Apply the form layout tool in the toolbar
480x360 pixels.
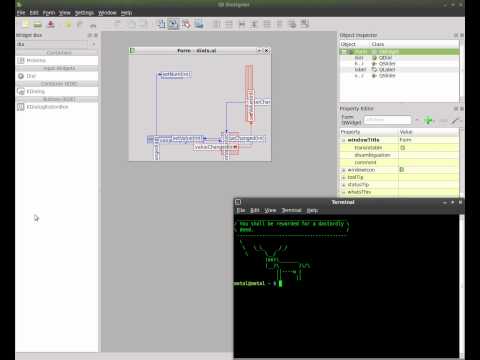(x=280, y=24)
